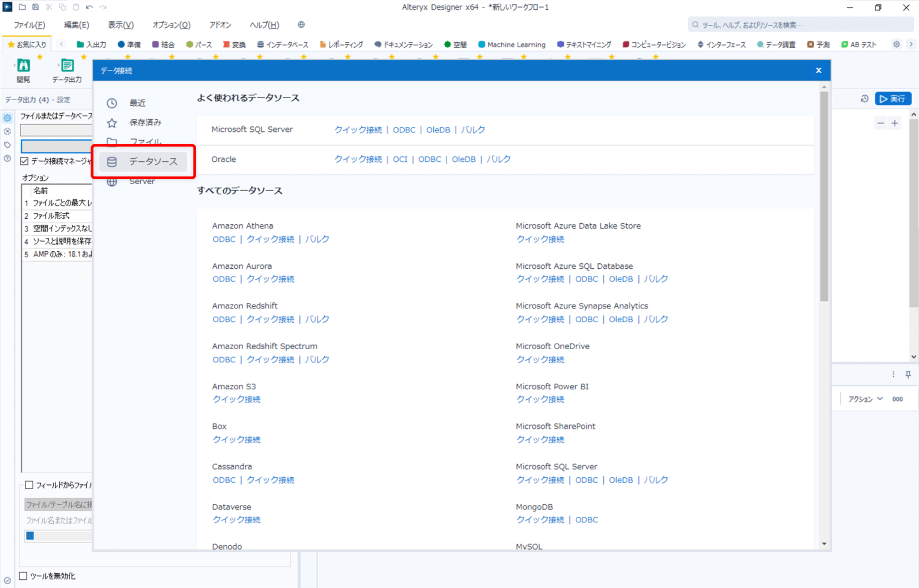
Task: Open the 最近 (Recent) clock icon section
Action: click(112, 103)
